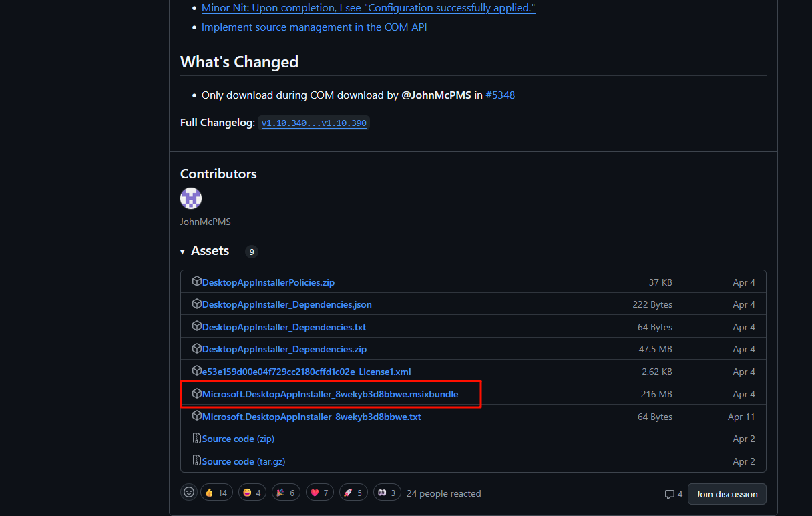Download Source code (tar.gz)
The height and width of the screenshot is (516, 812).
click(243, 461)
